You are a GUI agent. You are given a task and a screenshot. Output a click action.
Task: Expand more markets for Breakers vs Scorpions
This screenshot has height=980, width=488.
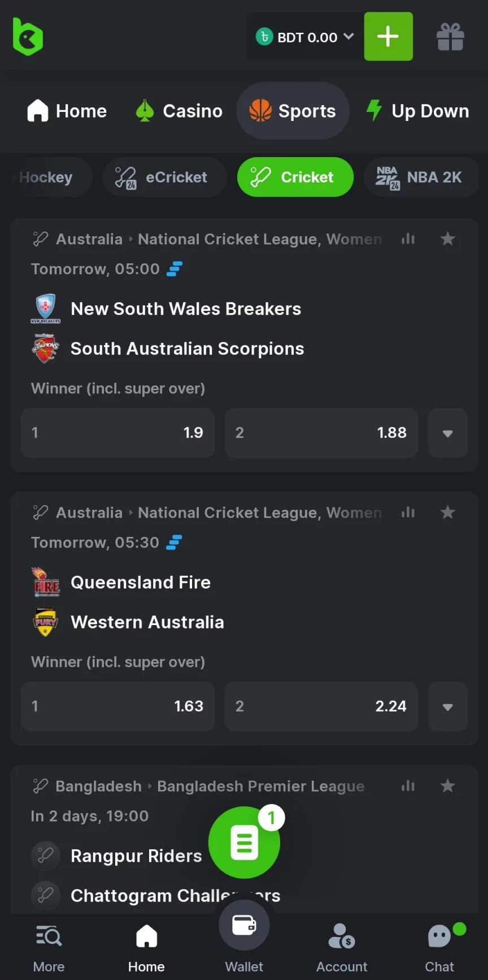click(448, 433)
